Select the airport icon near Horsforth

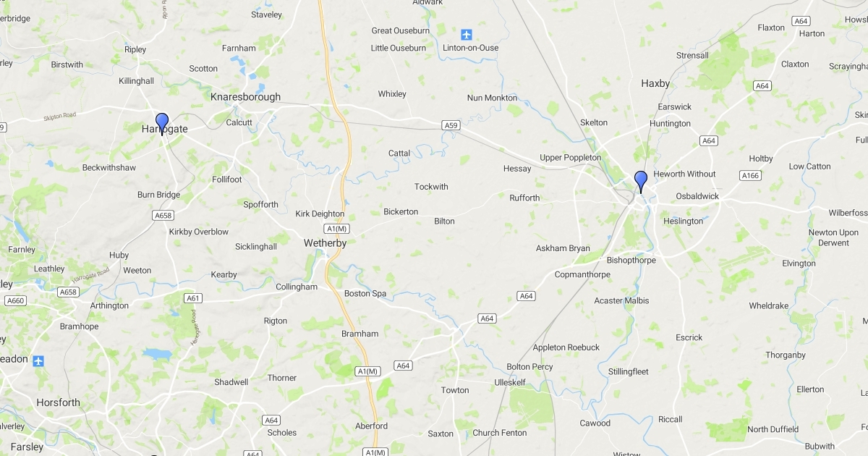pyautogui.click(x=38, y=360)
